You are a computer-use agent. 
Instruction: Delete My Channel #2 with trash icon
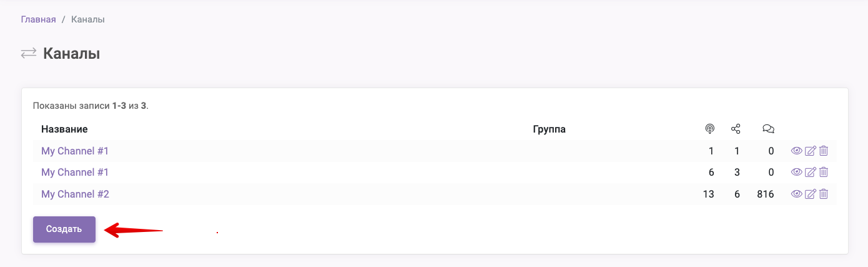click(824, 194)
